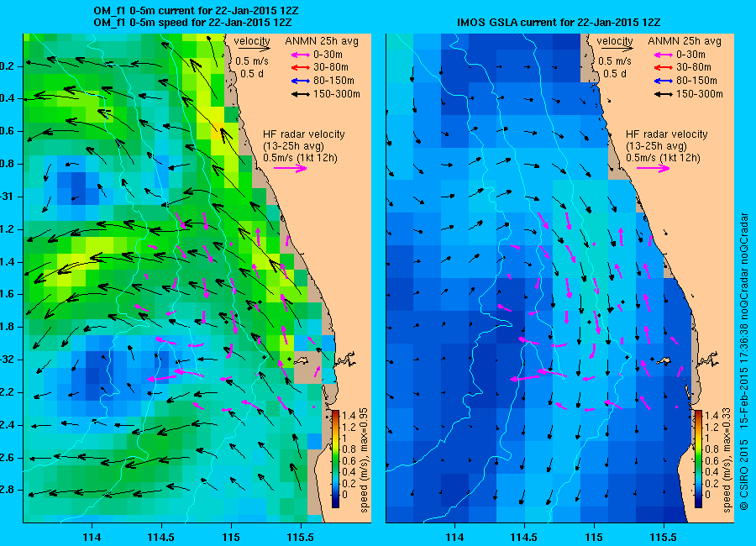Click longitude label 115 under right map
This screenshot has width=756, height=546.
594,537
